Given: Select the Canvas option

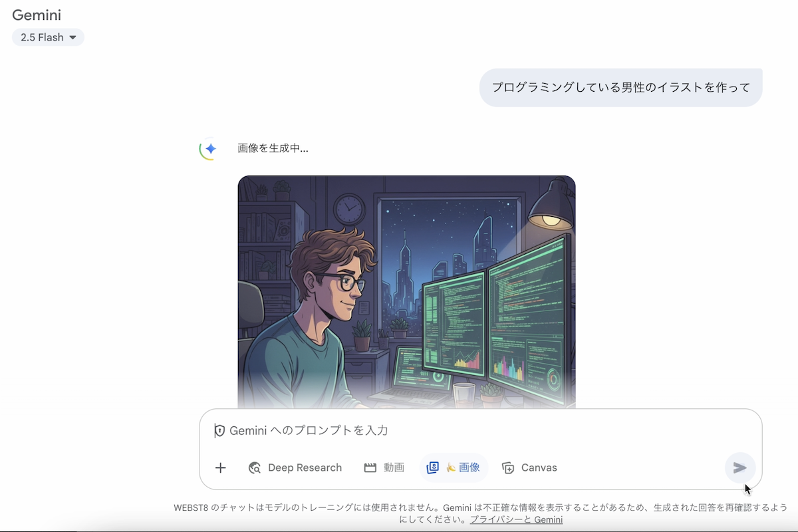Looking at the screenshot, I should pos(530,467).
